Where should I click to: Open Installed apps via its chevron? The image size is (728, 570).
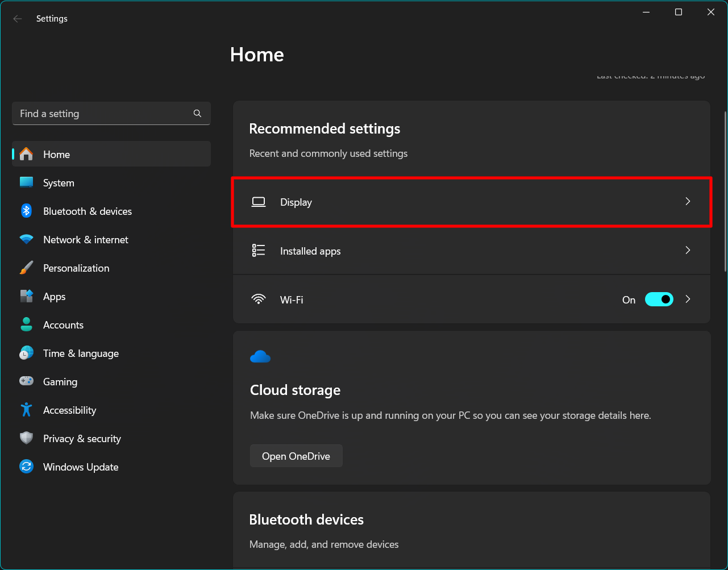coord(688,250)
